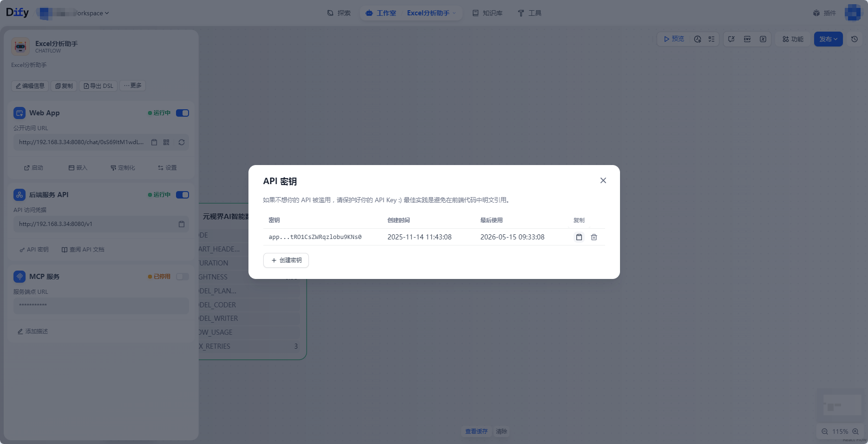Screen dimensions: 868x444
Task: Open the 功能 features panel
Action: click(x=793, y=39)
